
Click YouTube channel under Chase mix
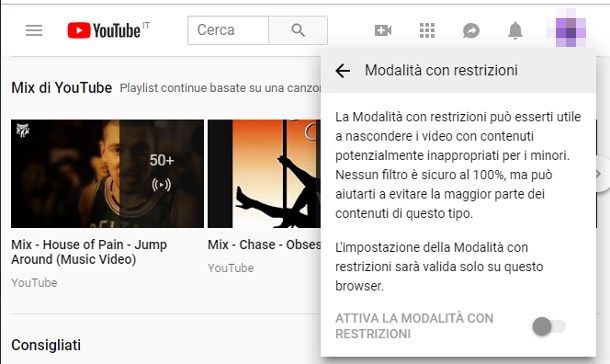point(231,268)
